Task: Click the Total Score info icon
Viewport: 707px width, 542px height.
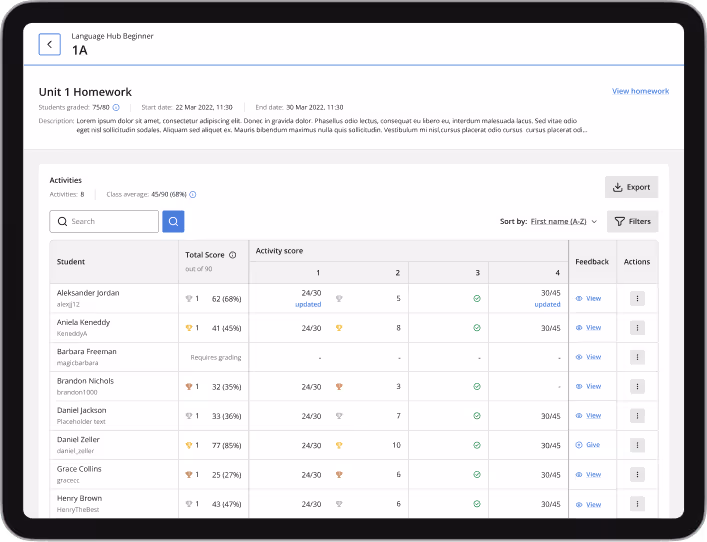Action: (x=233, y=255)
